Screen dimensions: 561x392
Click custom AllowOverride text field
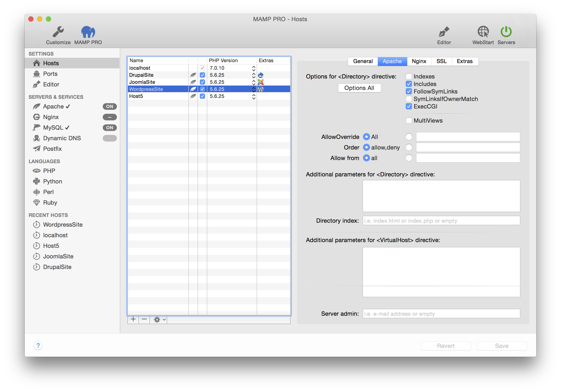click(468, 137)
